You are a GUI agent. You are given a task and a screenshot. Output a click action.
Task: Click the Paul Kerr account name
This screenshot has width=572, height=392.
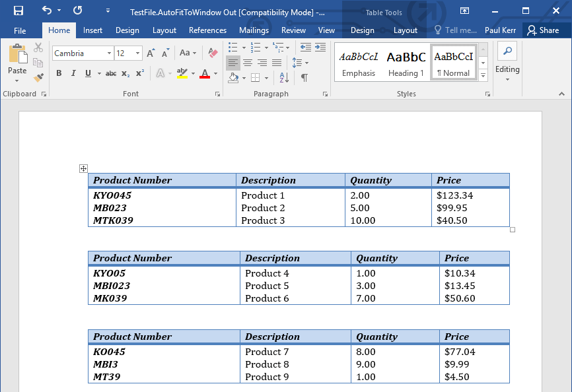[x=500, y=30]
